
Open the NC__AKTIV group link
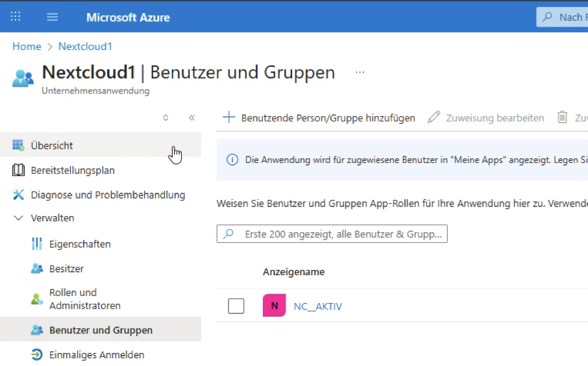pos(317,306)
